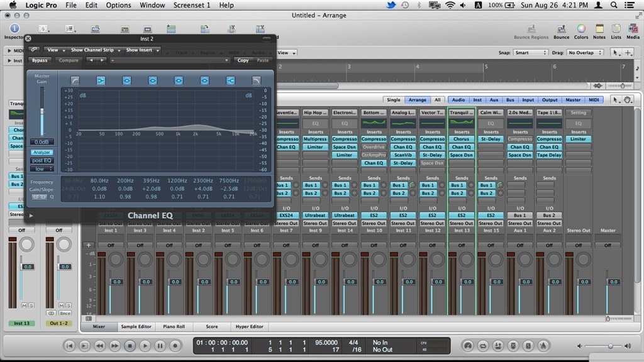Image resolution: width=644 pixels, height=362 pixels.
Task: Click the Rewind transport button
Action: 99,346
